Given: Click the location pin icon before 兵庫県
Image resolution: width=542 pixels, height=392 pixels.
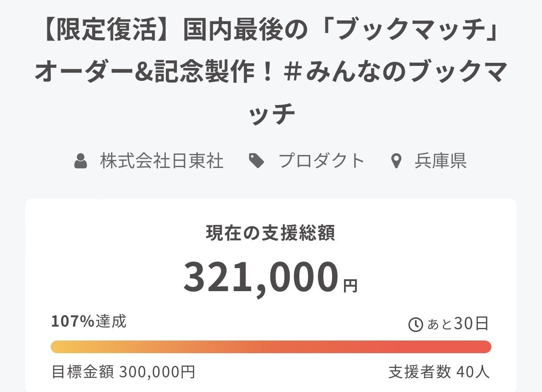Looking at the screenshot, I should pos(396,161).
